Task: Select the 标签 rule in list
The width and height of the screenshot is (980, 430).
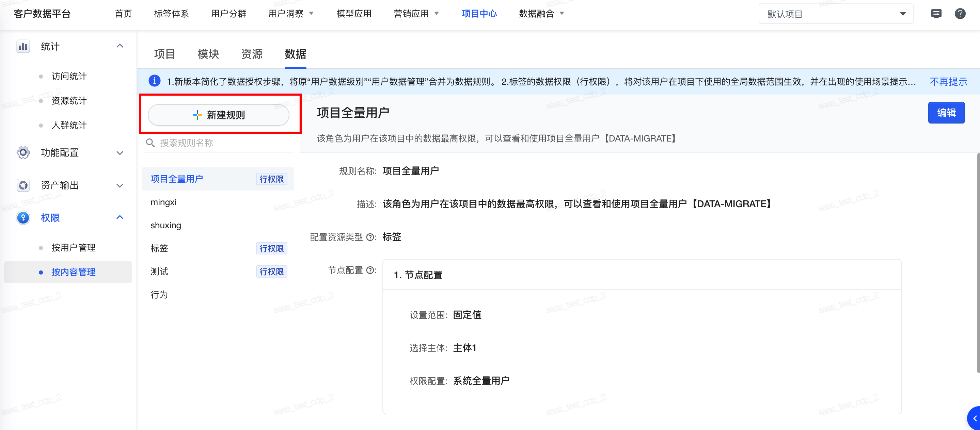Action: [218, 248]
